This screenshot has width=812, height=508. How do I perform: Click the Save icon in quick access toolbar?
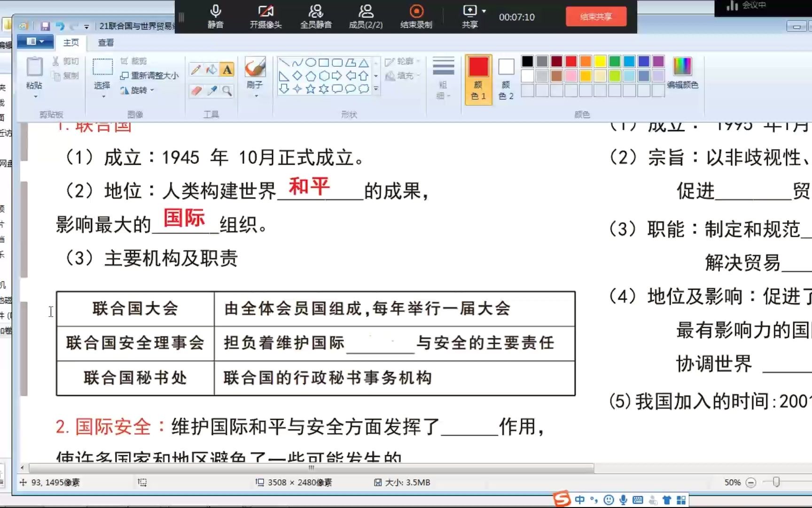click(45, 26)
